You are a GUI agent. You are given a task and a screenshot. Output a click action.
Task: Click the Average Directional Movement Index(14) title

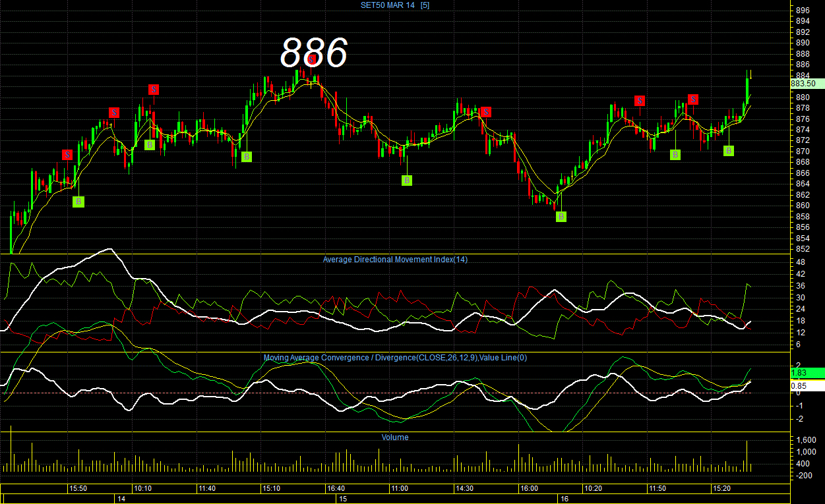tap(395, 260)
